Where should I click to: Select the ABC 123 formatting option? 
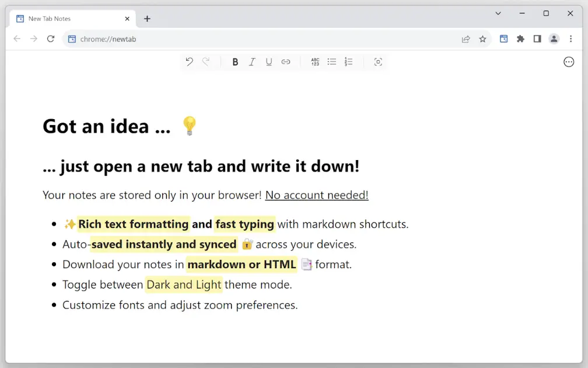click(x=315, y=61)
